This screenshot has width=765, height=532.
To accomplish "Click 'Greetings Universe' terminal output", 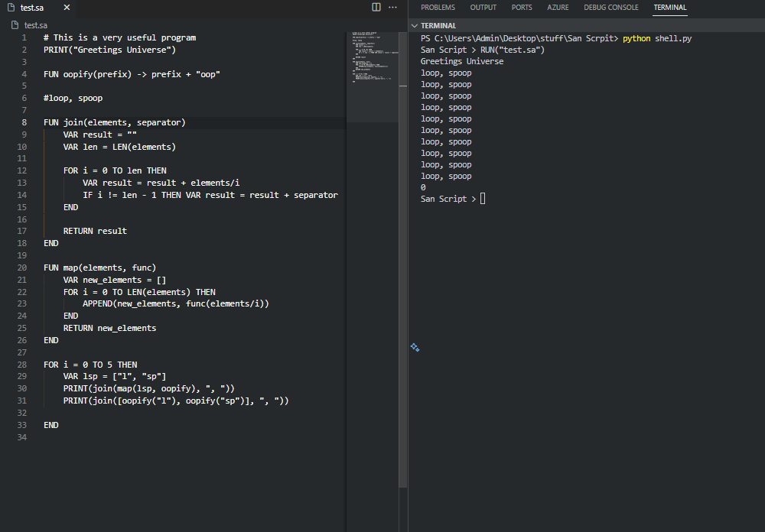I will (462, 61).
